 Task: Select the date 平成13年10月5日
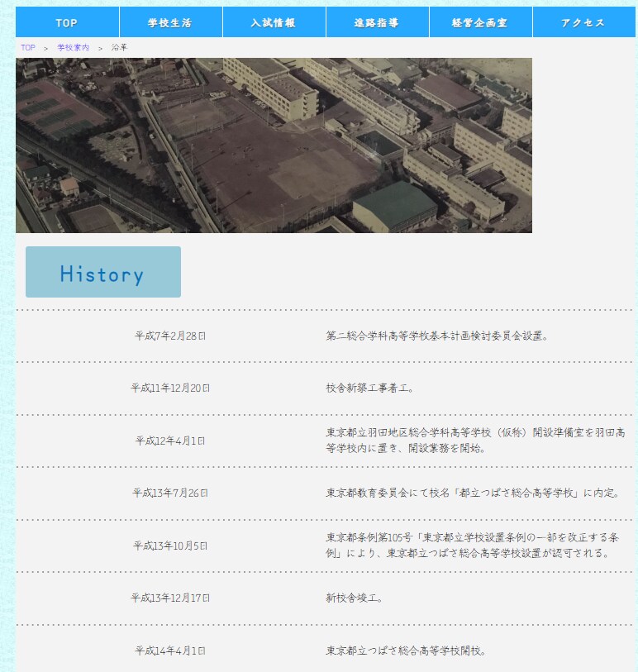[170, 546]
